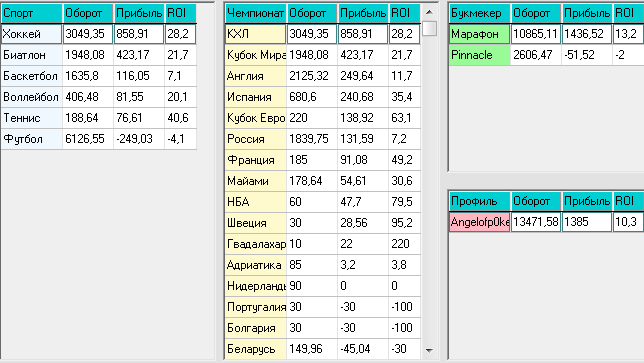Click the scroll down arrow in championship table
The height and width of the screenshot is (363, 644).
click(x=429, y=350)
